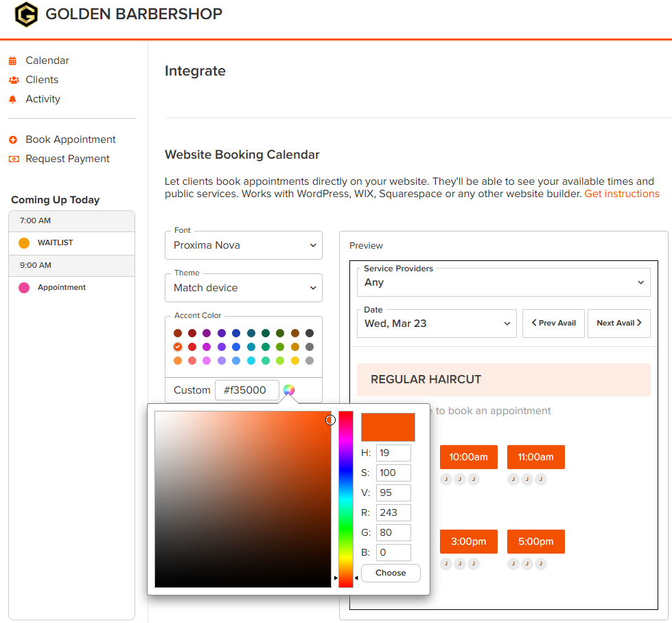Pick the light orange accent swatch in the bottom row
This screenshot has height=623, width=672.
[x=178, y=361]
